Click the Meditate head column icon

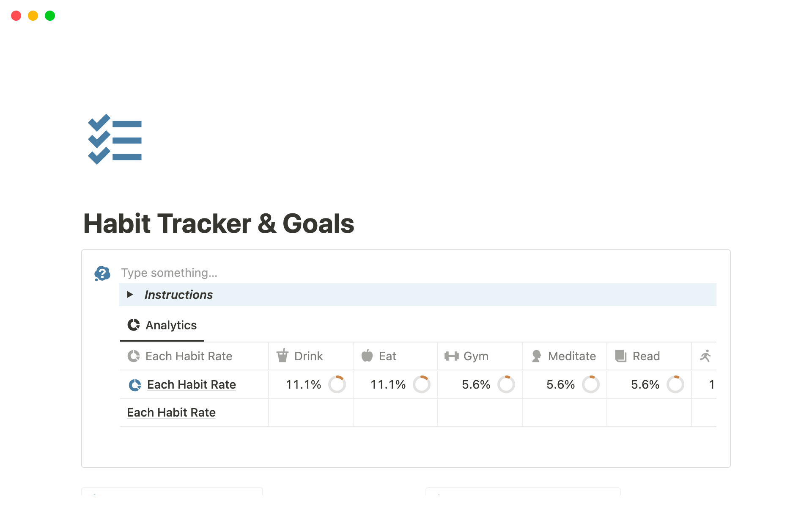coord(536,356)
